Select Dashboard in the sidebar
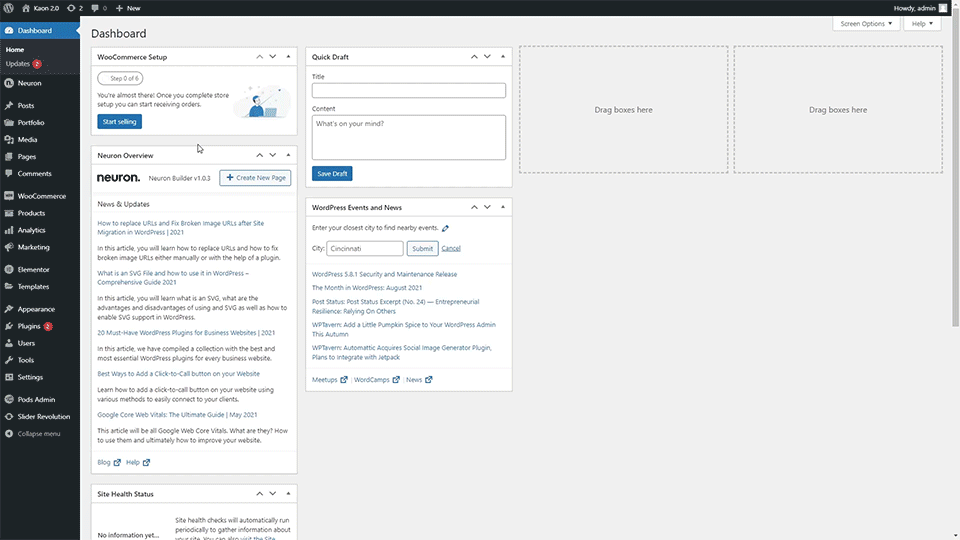 tap(40, 31)
